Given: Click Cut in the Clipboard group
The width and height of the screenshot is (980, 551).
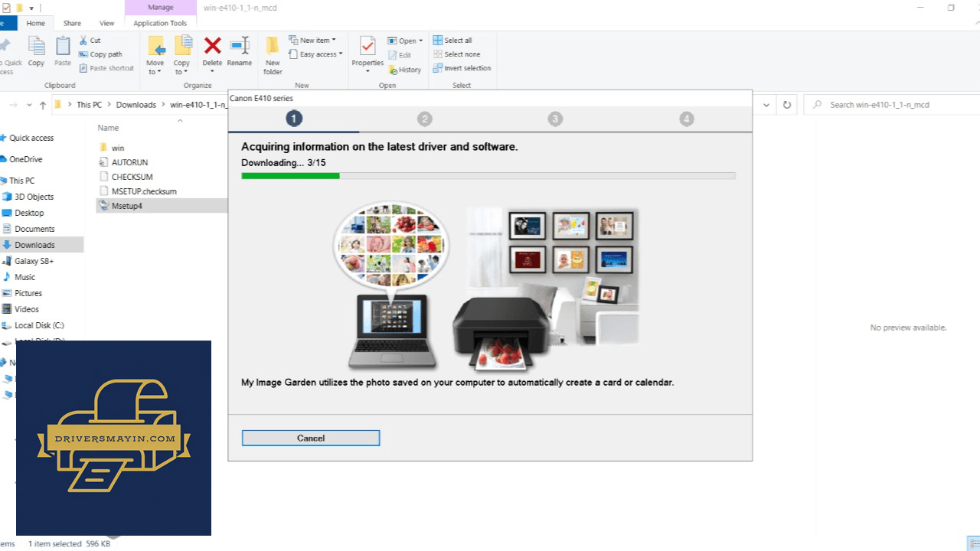Looking at the screenshot, I should (x=90, y=41).
